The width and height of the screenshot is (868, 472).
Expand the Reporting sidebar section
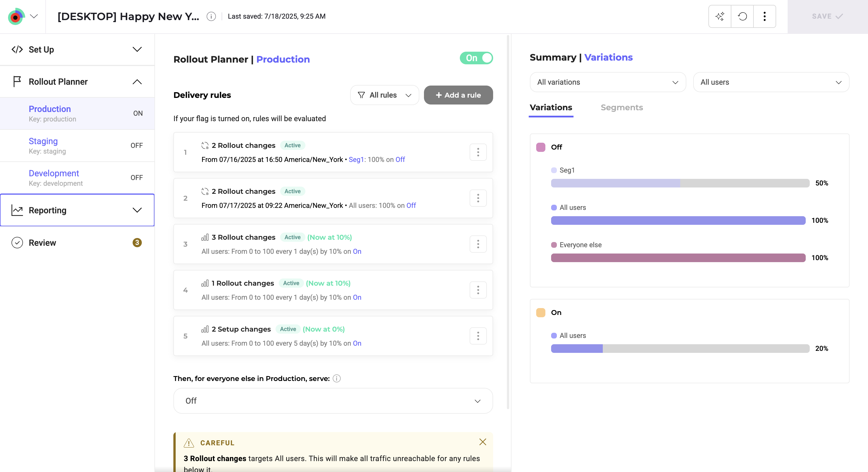(77, 210)
